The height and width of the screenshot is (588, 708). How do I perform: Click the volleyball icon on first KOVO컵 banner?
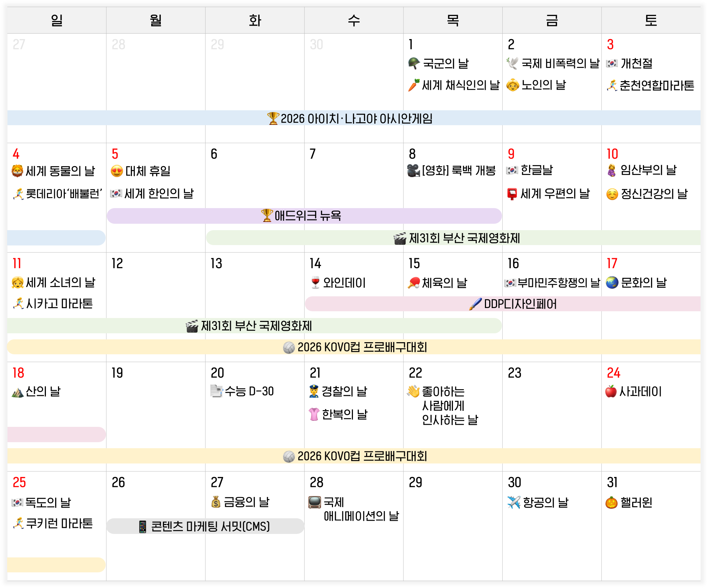tap(289, 347)
